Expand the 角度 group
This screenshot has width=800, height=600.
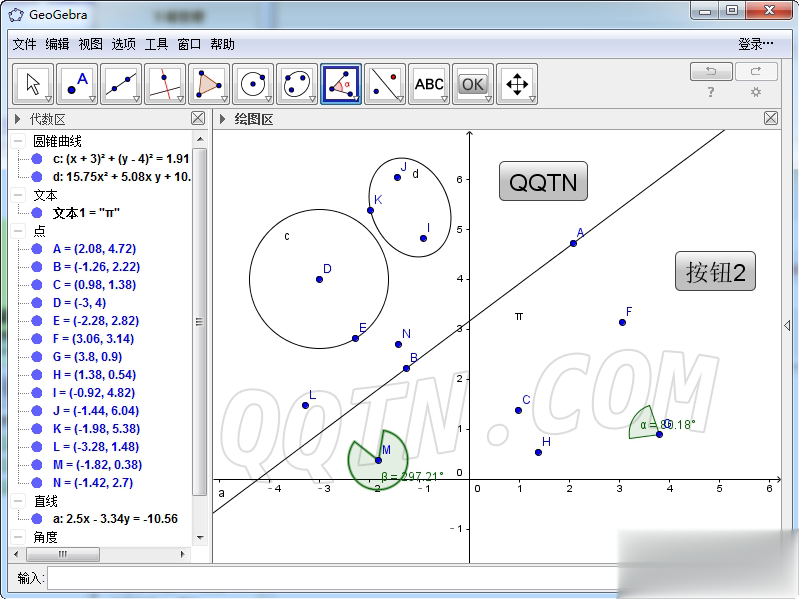(x=19, y=537)
